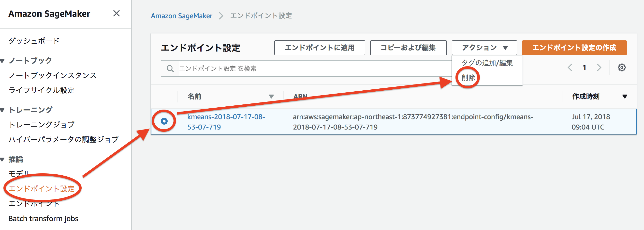This screenshot has height=230, width=644.
Task: Click the 名前 column header
Action: pyautogui.click(x=194, y=97)
